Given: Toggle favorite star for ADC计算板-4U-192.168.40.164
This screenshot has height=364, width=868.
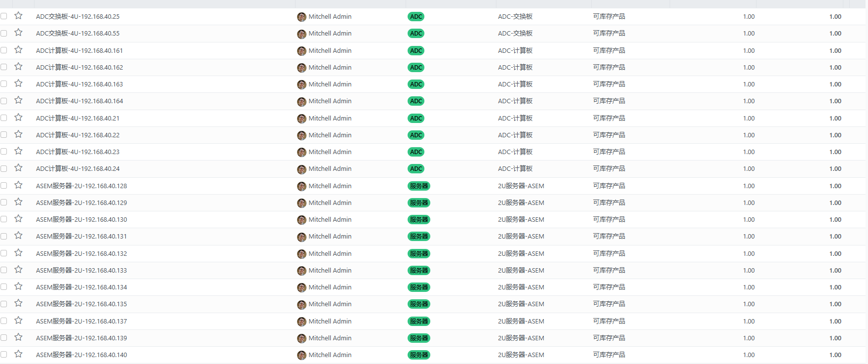Looking at the screenshot, I should pos(18,100).
